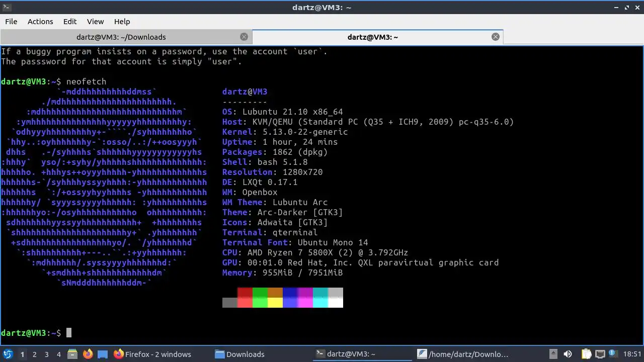Switch to workspace 1
The height and width of the screenshot is (362, 644).
click(22, 354)
